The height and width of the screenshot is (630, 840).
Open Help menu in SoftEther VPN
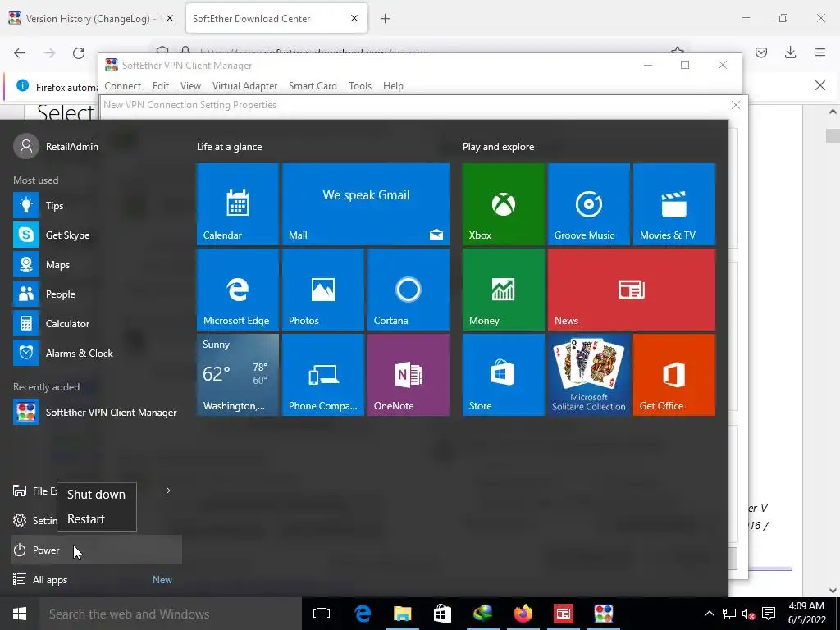click(x=393, y=85)
